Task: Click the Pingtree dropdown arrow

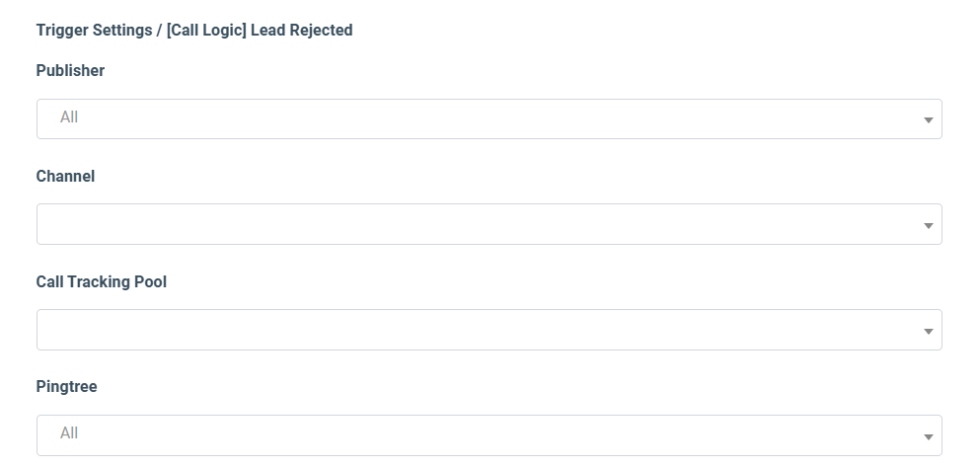Action: point(928,436)
